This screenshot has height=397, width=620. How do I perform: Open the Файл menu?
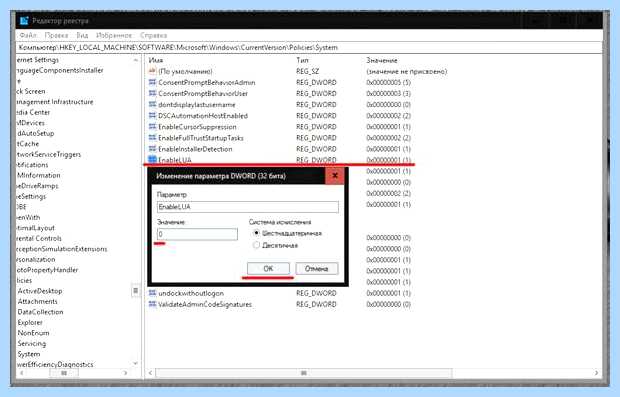coord(28,36)
